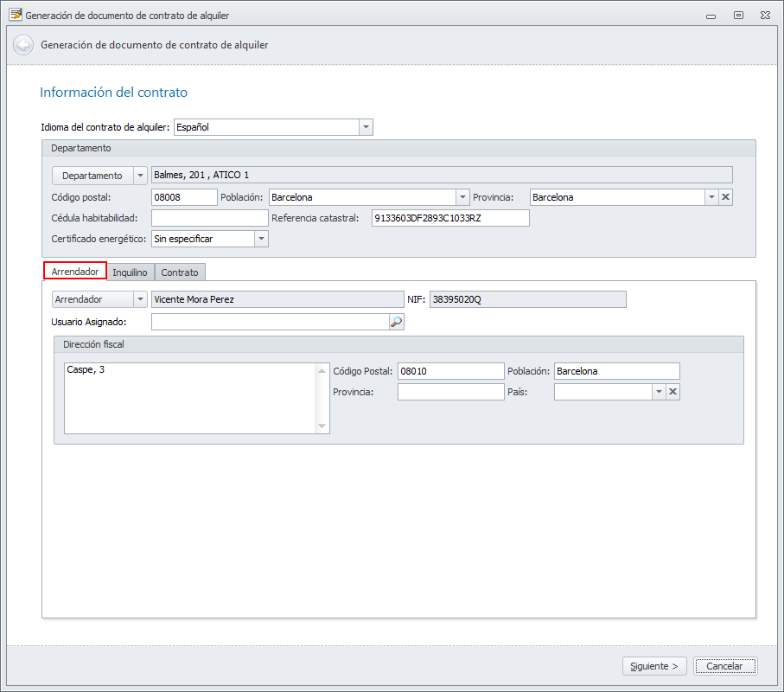This screenshot has height=692, width=784.
Task: Click the Balmes, 201, ATICO 1 field
Action: click(x=442, y=175)
